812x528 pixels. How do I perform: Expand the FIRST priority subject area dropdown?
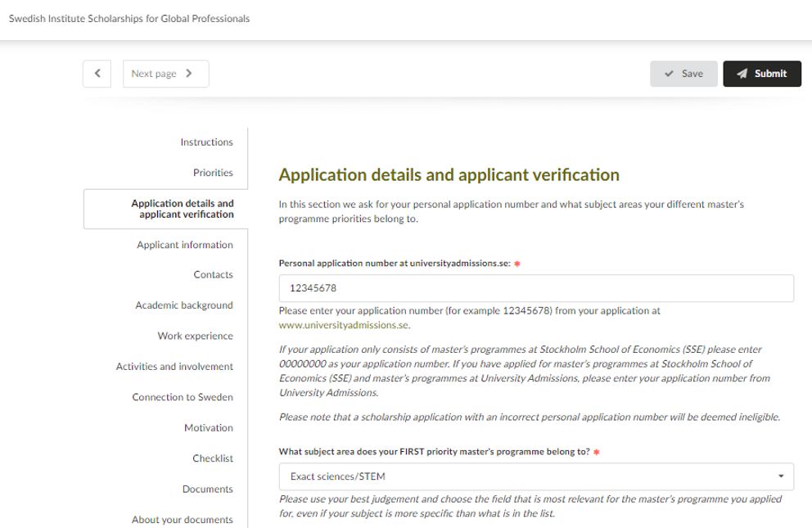(536, 476)
